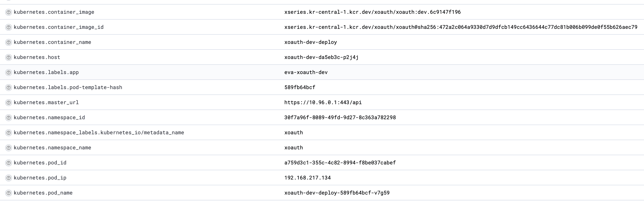Click the icon next to kubernetes.container_image_id
Image resolution: width=644 pixels, height=201 pixels.
tap(9, 27)
